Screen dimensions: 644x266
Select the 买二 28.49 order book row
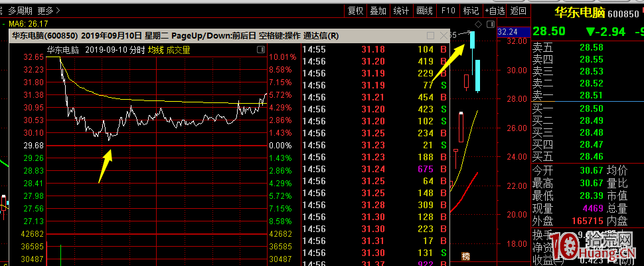coord(588,120)
